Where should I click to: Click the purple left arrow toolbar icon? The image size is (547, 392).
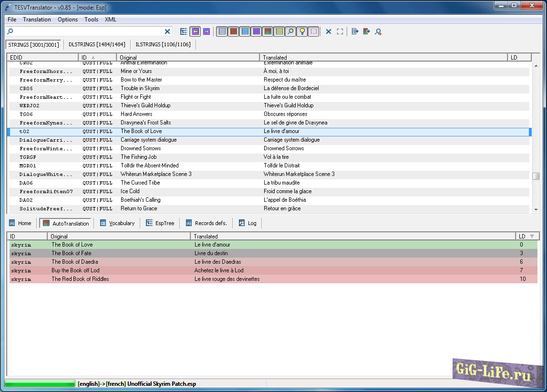(x=195, y=31)
